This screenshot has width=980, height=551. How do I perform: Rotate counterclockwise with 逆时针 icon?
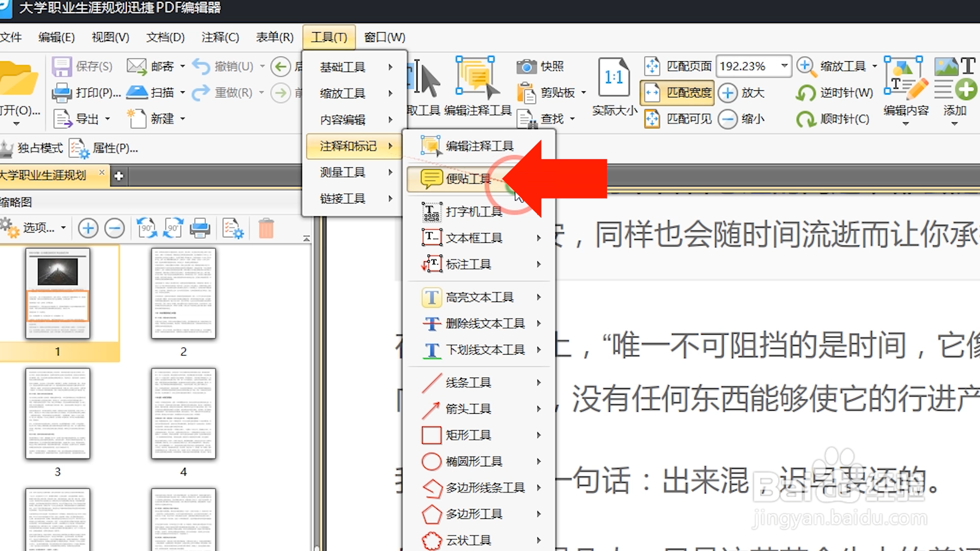[x=806, y=93]
